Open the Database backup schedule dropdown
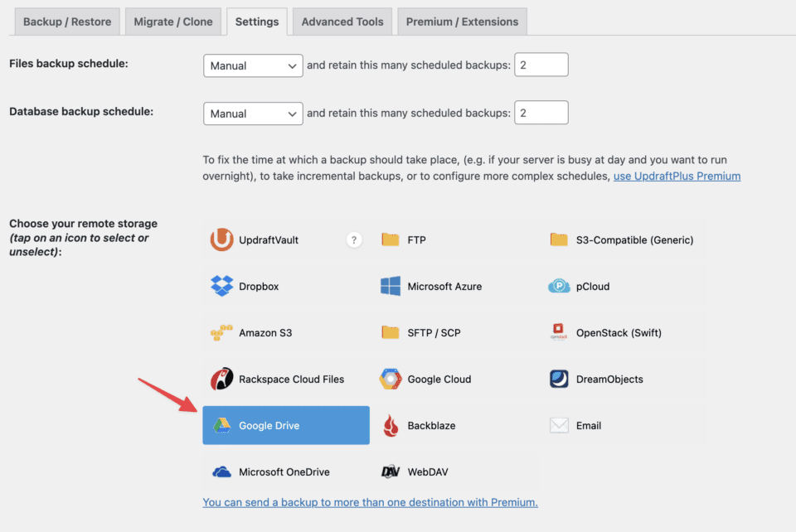The image size is (796, 532). point(253,114)
